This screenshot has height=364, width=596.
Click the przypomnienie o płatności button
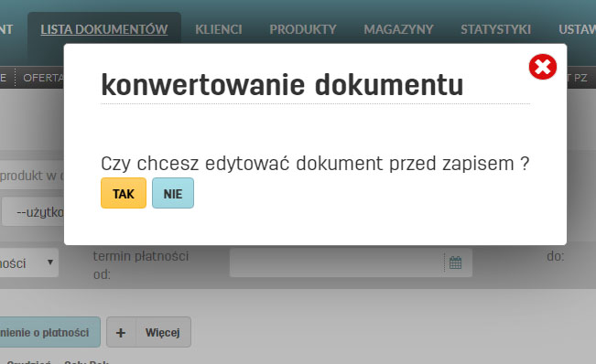coord(50,333)
